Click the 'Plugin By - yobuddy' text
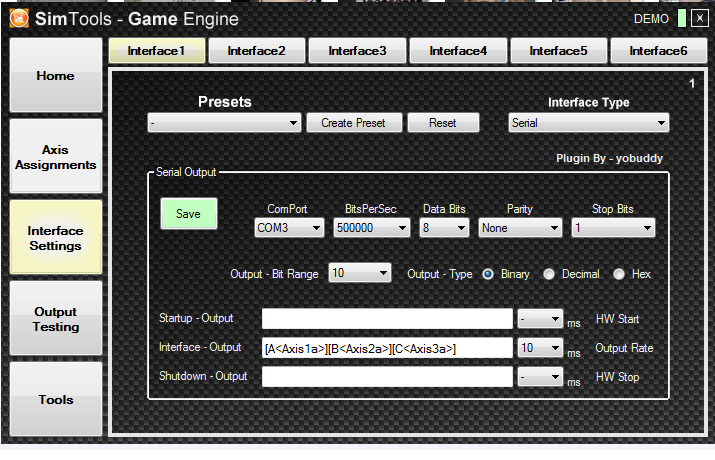The width and height of the screenshot is (715, 460). point(609,159)
